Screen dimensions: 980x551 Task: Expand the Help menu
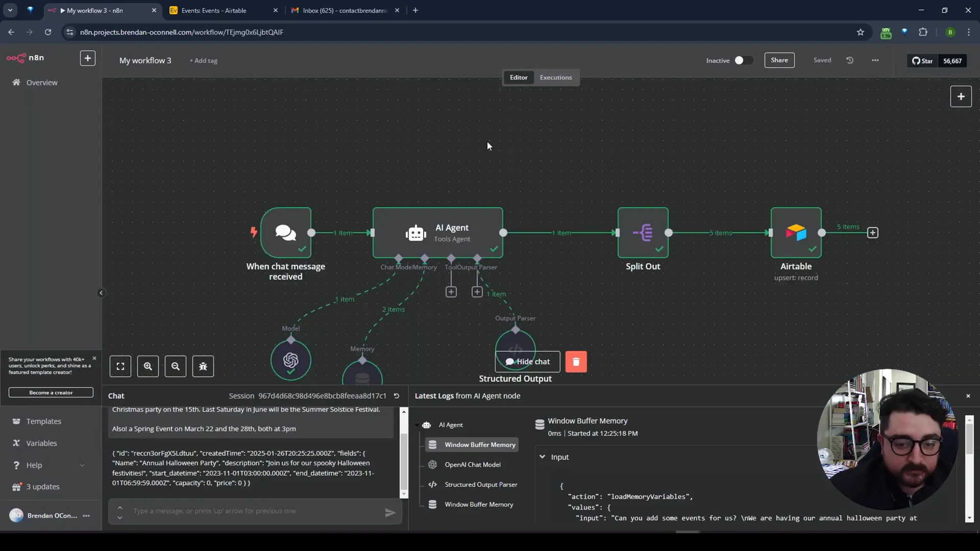click(x=48, y=465)
